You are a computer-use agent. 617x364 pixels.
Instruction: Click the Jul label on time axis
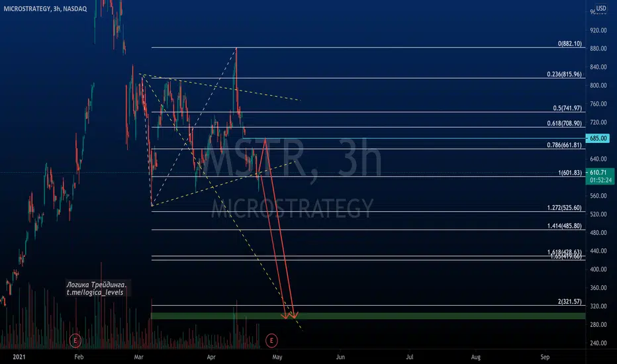(410, 357)
